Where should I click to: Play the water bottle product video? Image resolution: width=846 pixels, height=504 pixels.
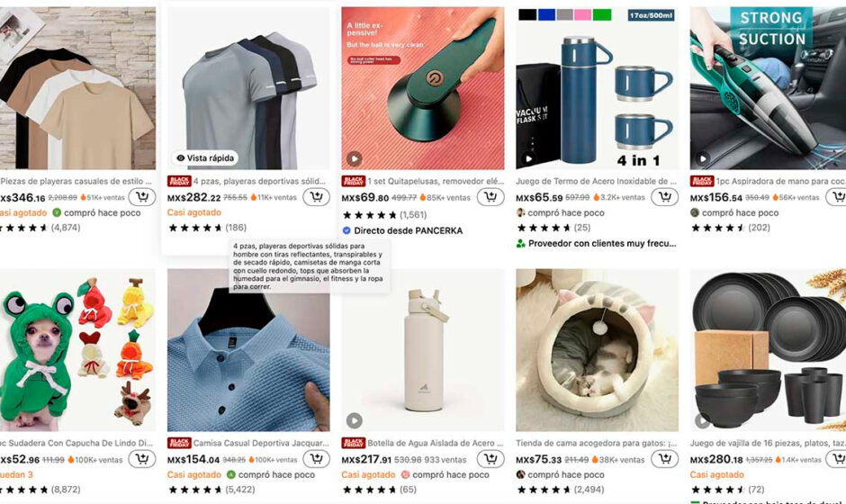click(x=354, y=420)
